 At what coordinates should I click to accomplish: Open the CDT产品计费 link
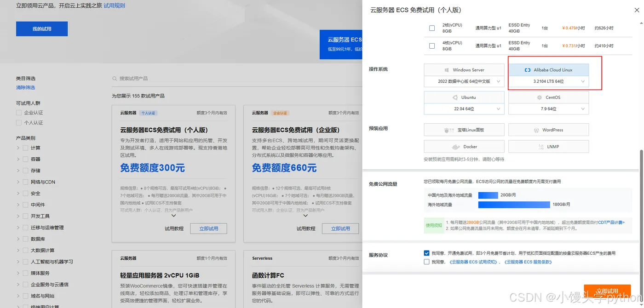(x=611, y=222)
